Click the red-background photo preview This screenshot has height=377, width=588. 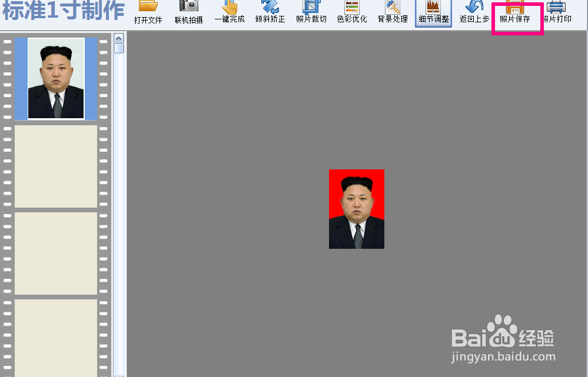click(x=357, y=209)
